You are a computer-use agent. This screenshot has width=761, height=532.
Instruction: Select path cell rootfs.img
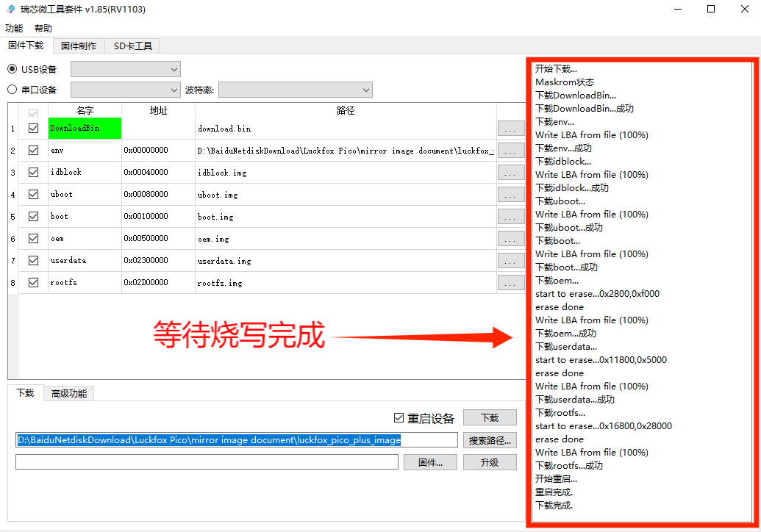click(x=346, y=282)
